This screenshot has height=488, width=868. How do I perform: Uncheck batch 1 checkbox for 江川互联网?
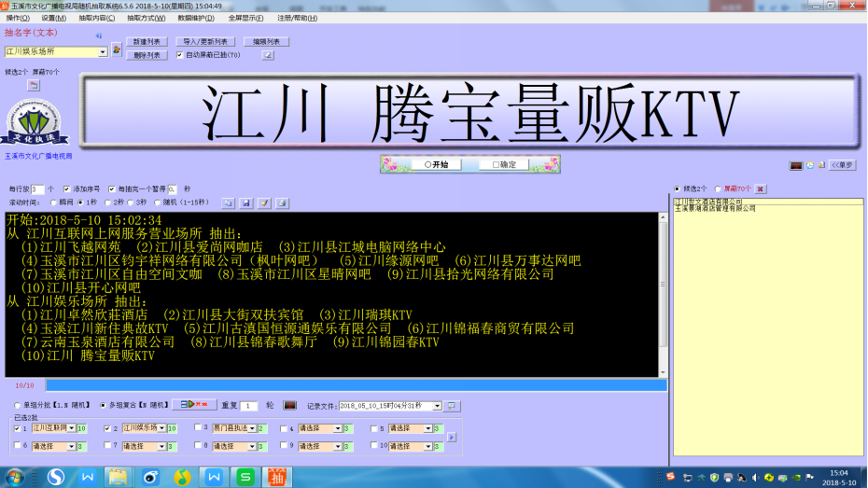[x=17, y=428]
